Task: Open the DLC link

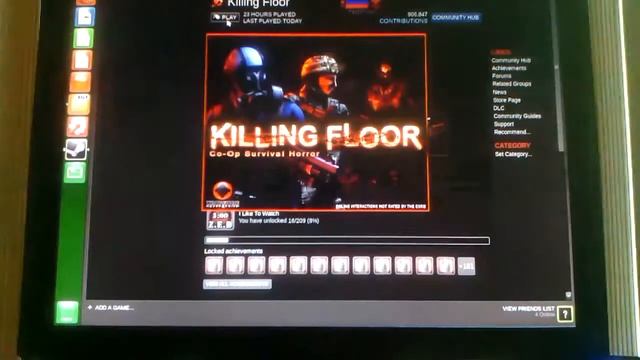Action: (x=499, y=108)
